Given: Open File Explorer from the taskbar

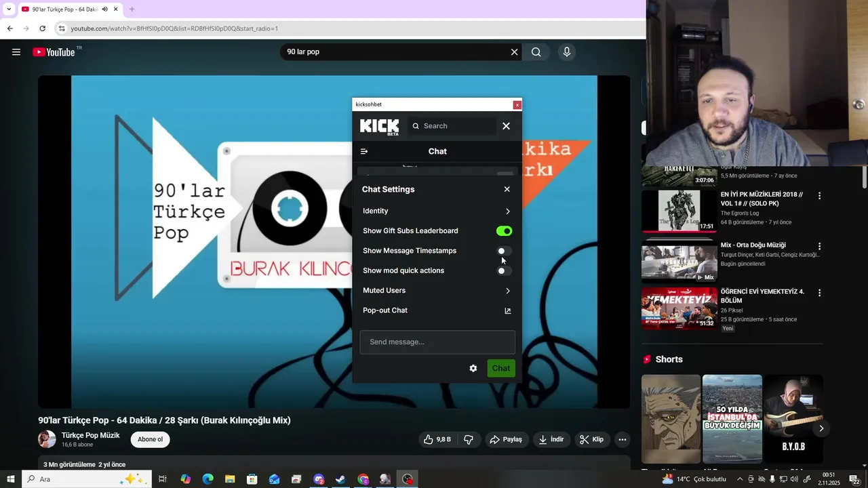Looking at the screenshot, I should pyautogui.click(x=230, y=479).
